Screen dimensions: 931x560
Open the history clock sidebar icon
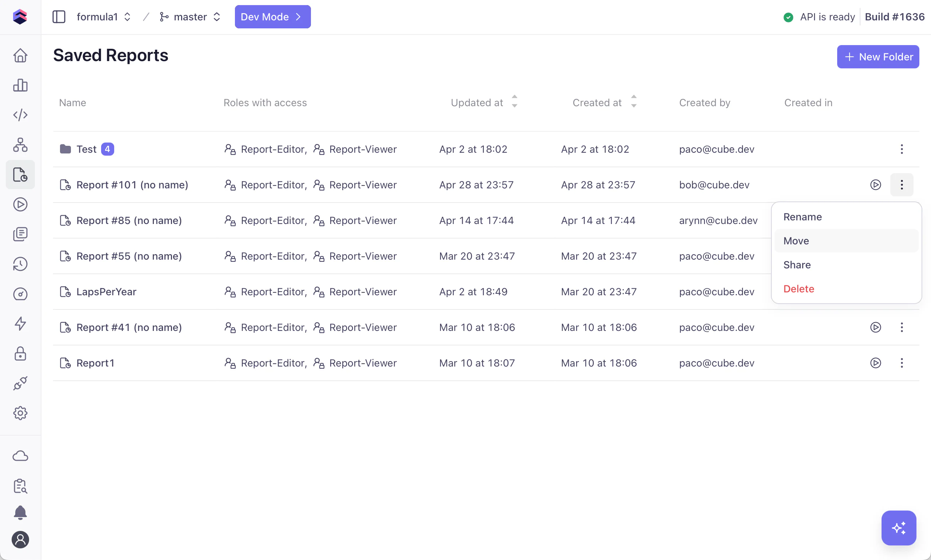20,264
